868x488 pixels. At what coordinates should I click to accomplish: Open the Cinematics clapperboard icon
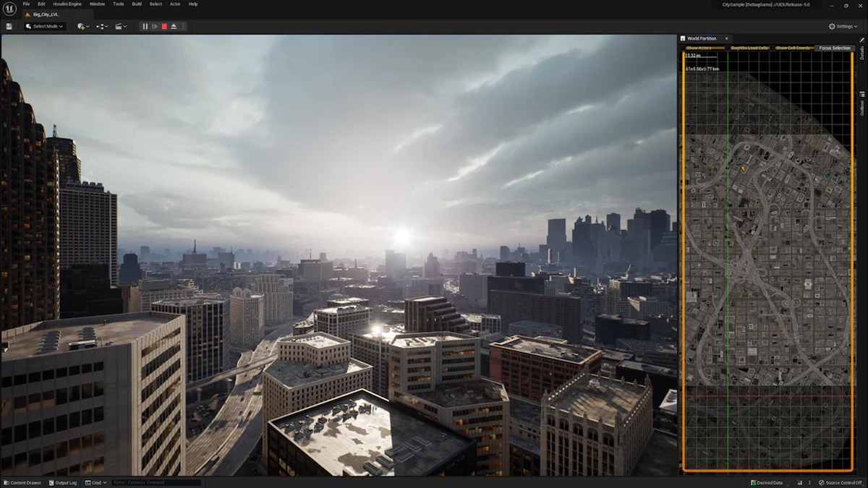point(119,26)
